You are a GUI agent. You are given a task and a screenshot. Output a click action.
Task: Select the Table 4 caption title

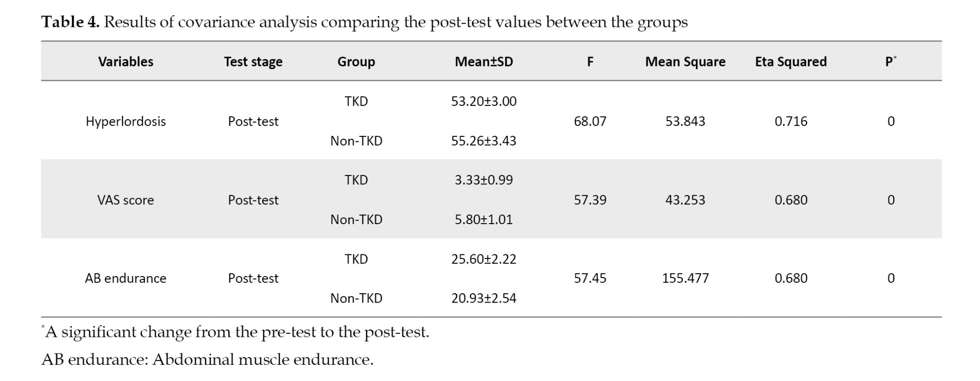point(364,22)
